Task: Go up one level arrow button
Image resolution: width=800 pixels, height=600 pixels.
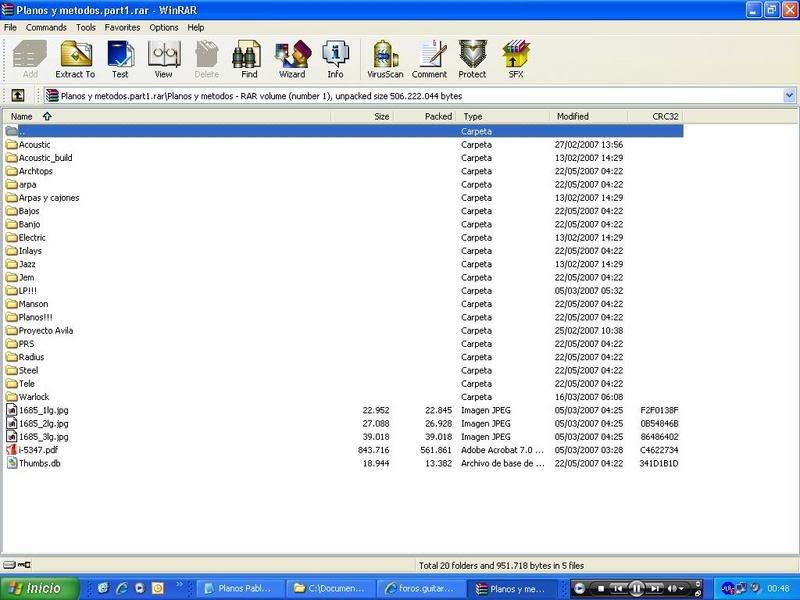Action: 18,95
